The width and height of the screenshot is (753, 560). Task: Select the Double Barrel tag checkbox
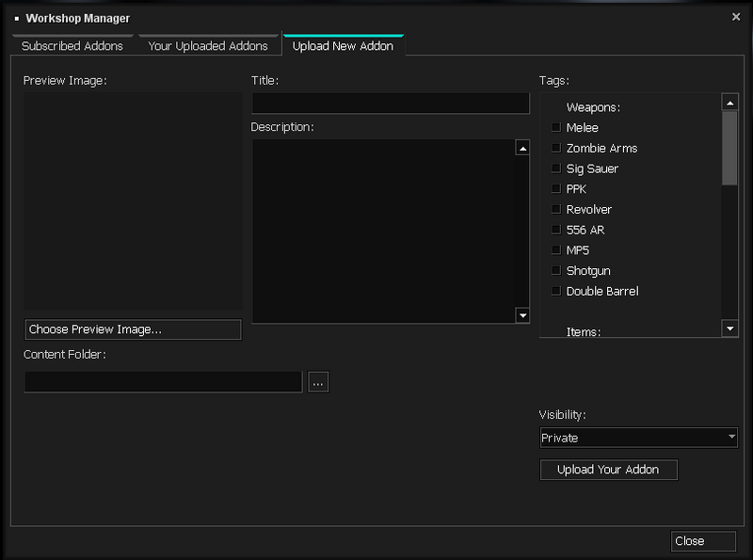pos(555,291)
